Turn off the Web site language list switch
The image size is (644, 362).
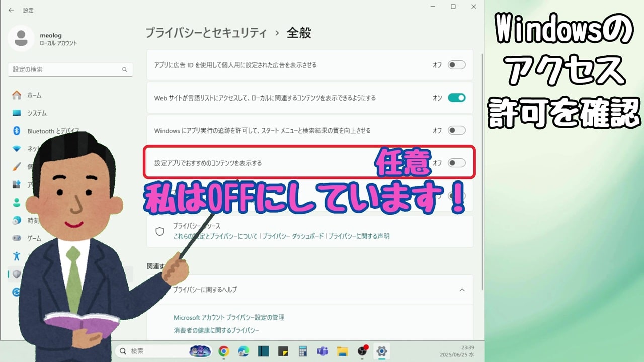point(457,98)
